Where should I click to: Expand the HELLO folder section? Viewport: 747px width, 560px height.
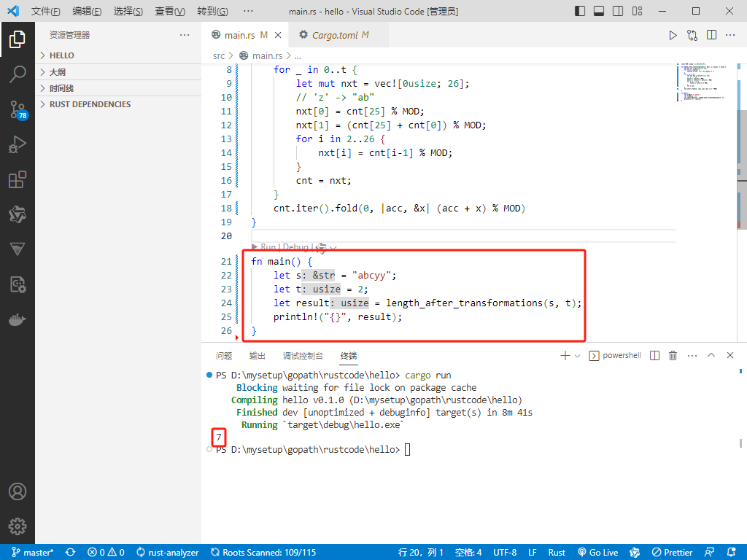point(118,55)
